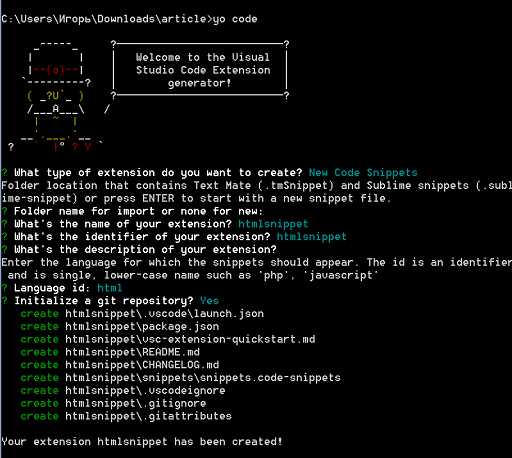This screenshot has width=512, height=458.
Task: Click the README.md created file line
Action: point(110,352)
